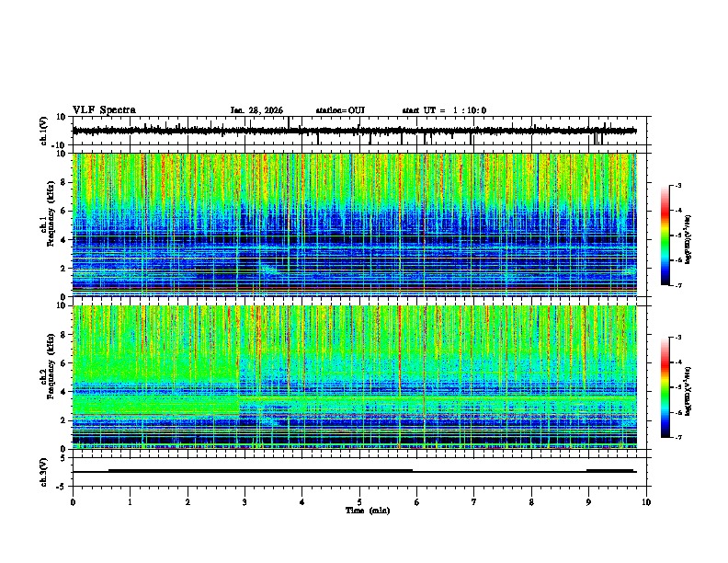The height and width of the screenshot is (563, 728).
Task: Click time-axis tick label "5" above Time label
Action: pyautogui.click(x=359, y=502)
